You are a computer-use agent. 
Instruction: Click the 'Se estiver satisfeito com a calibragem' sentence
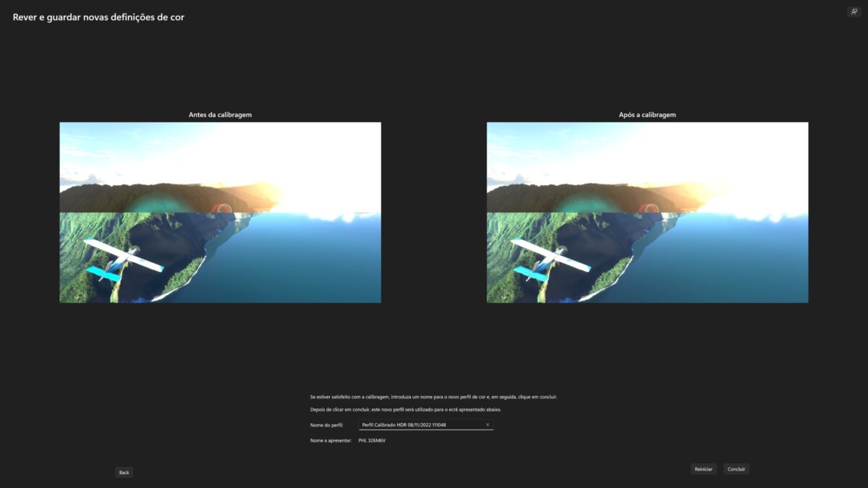(433, 397)
